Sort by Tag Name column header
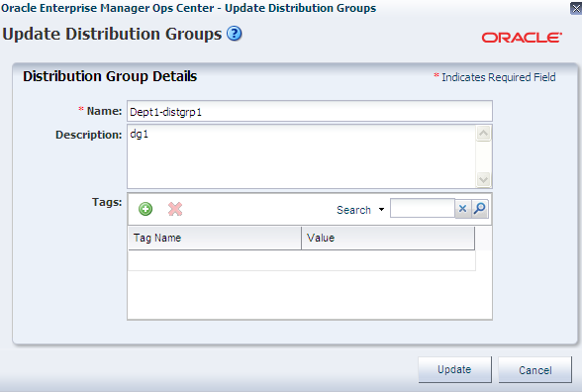Image resolution: width=582 pixels, height=392 pixels. (x=215, y=238)
